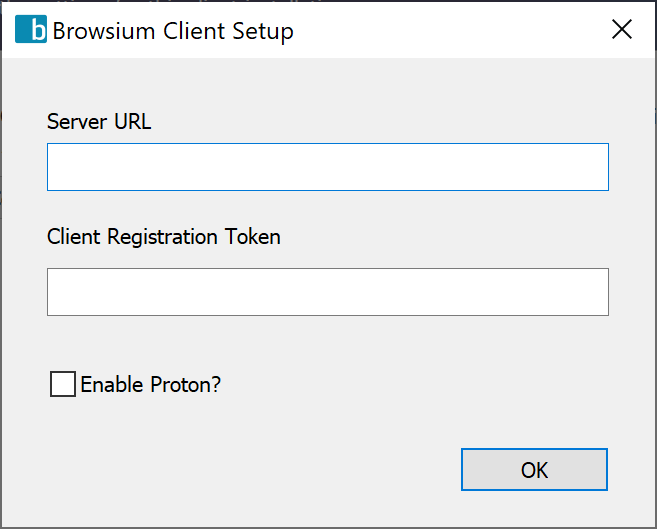Image resolution: width=657 pixels, height=529 pixels.
Task: Focus the Client Registration Token field
Action: pyautogui.click(x=327, y=292)
